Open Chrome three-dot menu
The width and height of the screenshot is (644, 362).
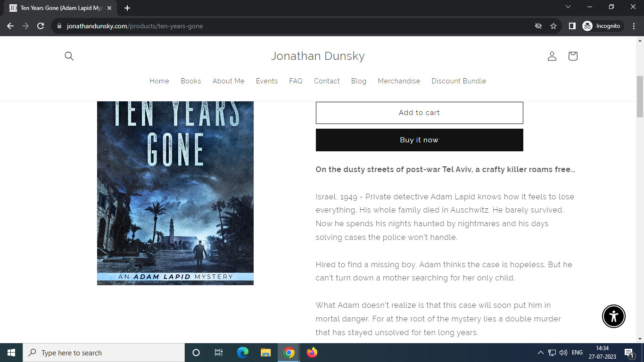634,26
